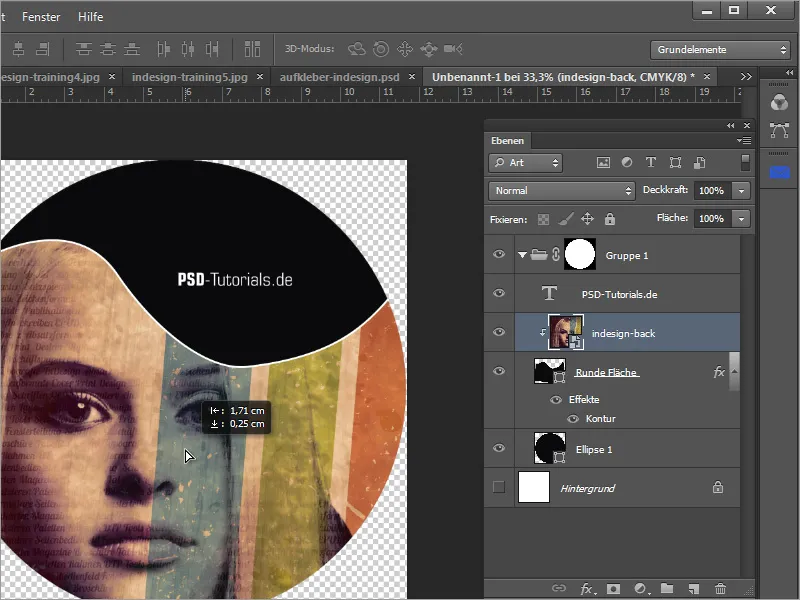Collapse the Ebenen panel with double arrows
The height and width of the screenshot is (600, 800).
point(731,126)
